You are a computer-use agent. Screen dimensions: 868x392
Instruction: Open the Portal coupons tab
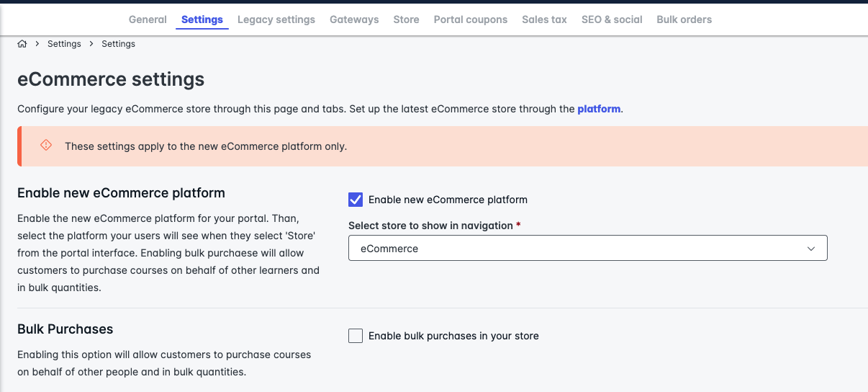(x=471, y=19)
